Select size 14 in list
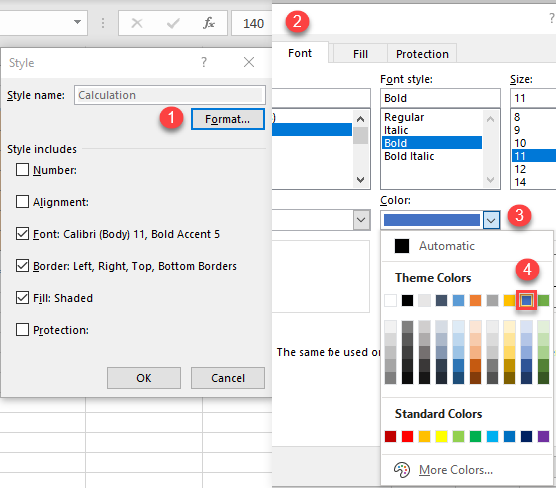556x488 pixels. tap(534, 182)
